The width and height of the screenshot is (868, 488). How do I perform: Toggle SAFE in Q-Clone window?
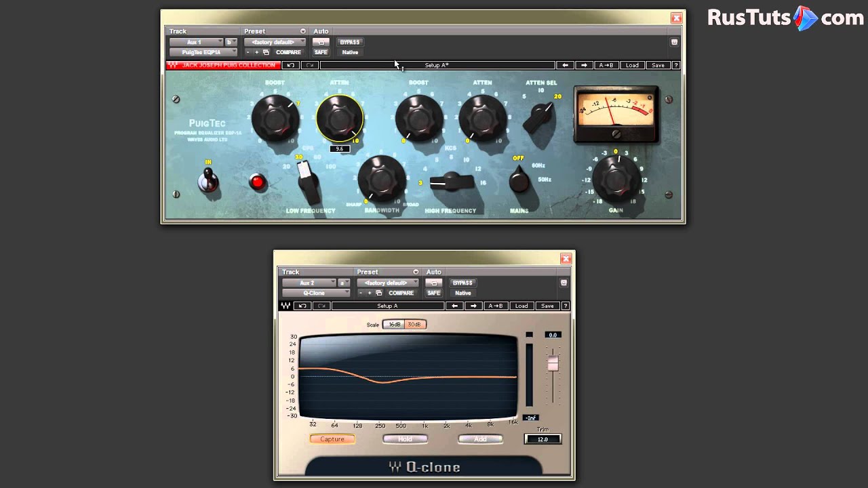click(x=433, y=293)
